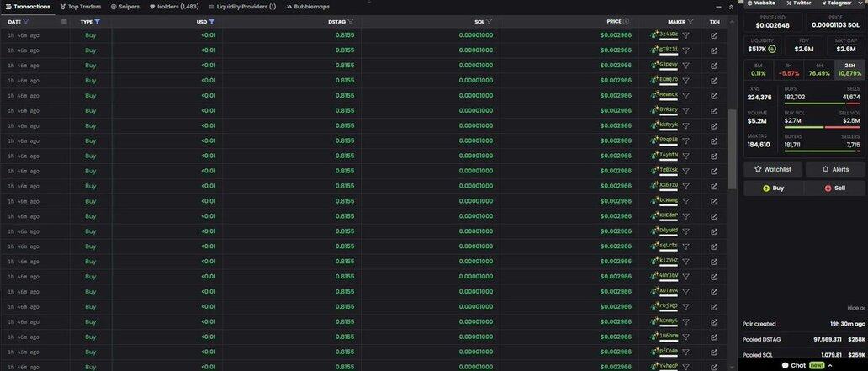Select the 24H timeframe stats

(x=849, y=69)
